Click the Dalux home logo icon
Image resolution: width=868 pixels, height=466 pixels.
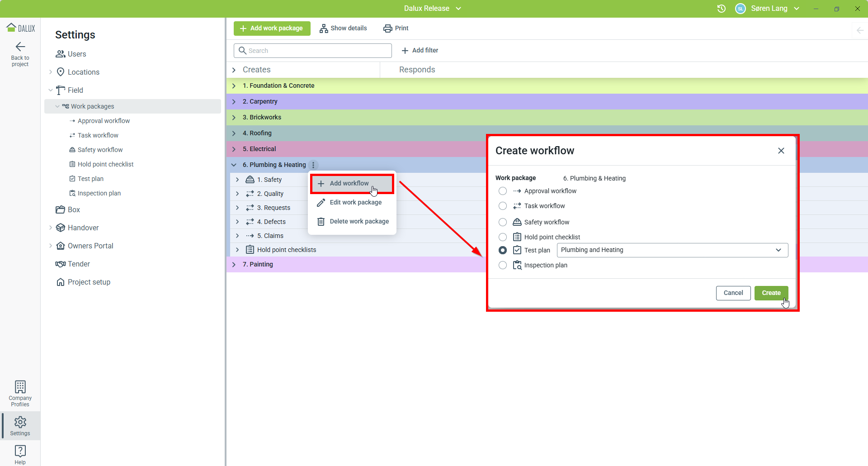(20, 28)
